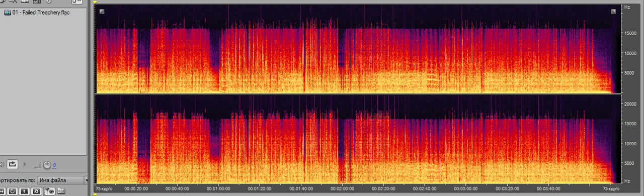This screenshot has width=644, height=196.
Task: Click the edit file icon in top toolbar
Action: 25,2
